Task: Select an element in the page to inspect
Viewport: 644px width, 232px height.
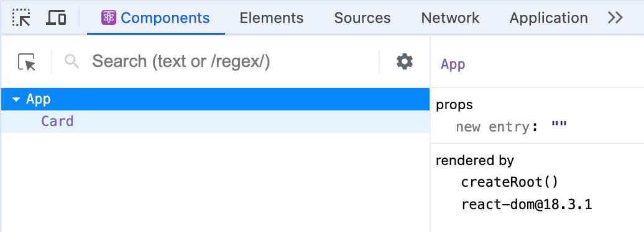Action: [27, 62]
